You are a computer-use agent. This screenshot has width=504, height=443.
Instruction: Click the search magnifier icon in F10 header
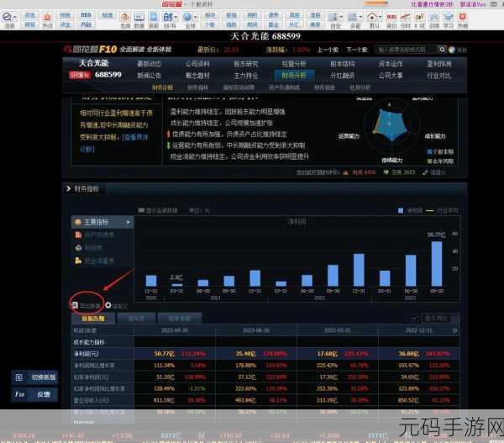443,50
